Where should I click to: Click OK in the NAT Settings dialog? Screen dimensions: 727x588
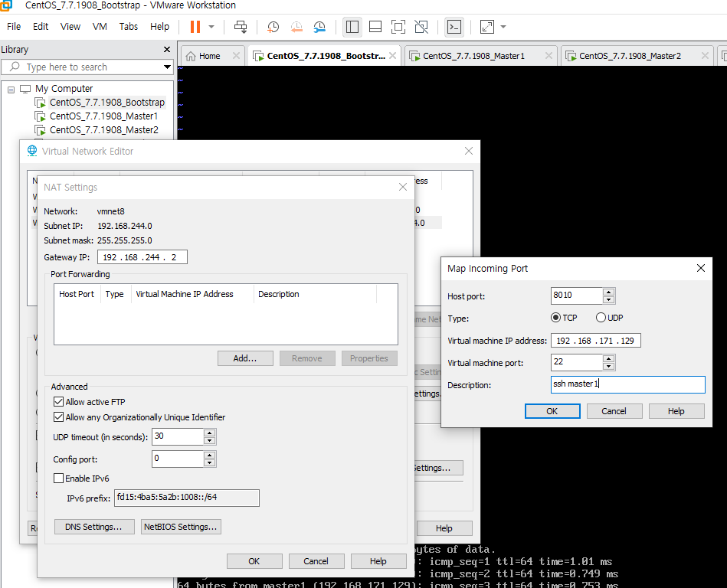[254, 562]
